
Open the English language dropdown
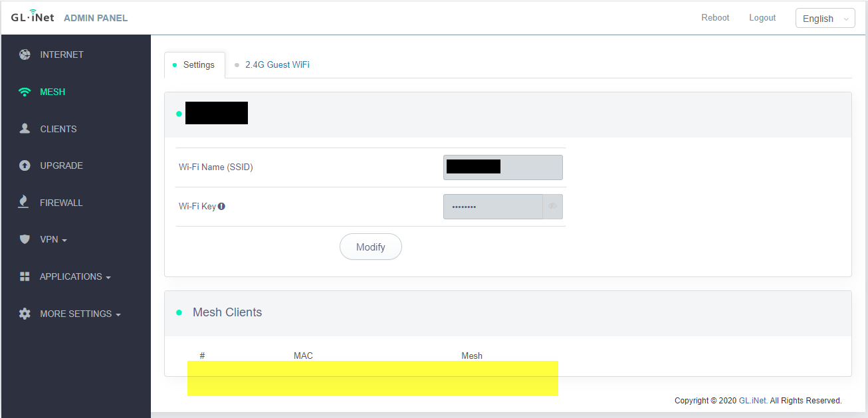[825, 19]
